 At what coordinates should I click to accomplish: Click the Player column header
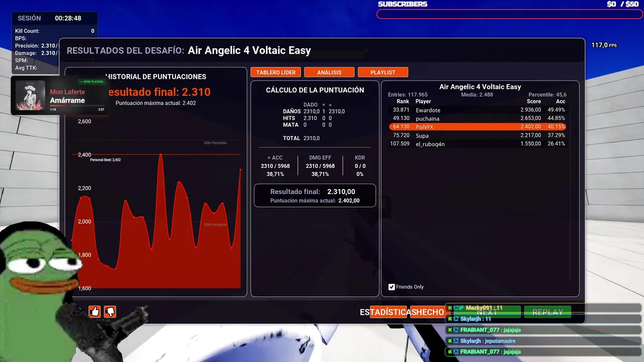click(x=423, y=102)
